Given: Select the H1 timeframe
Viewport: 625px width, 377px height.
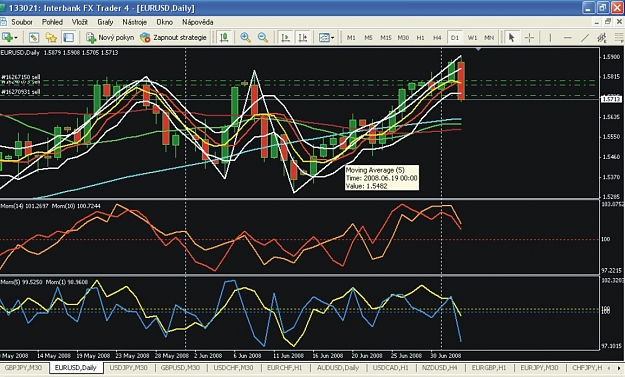Looking at the screenshot, I should coord(420,37).
